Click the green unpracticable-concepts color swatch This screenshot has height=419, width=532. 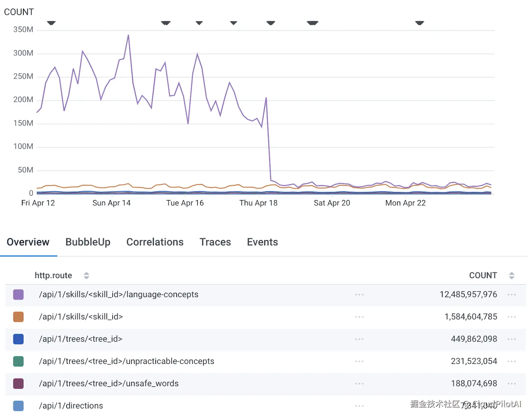tap(18, 362)
